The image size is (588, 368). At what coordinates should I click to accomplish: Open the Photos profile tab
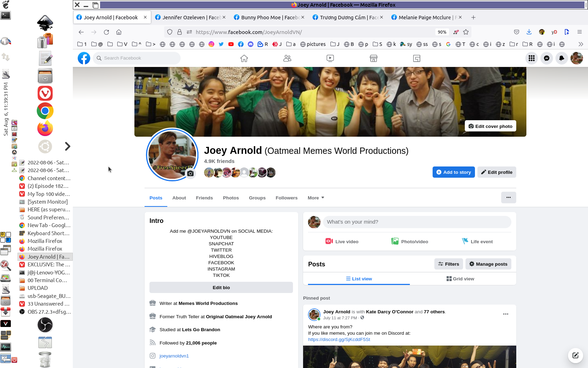click(231, 198)
